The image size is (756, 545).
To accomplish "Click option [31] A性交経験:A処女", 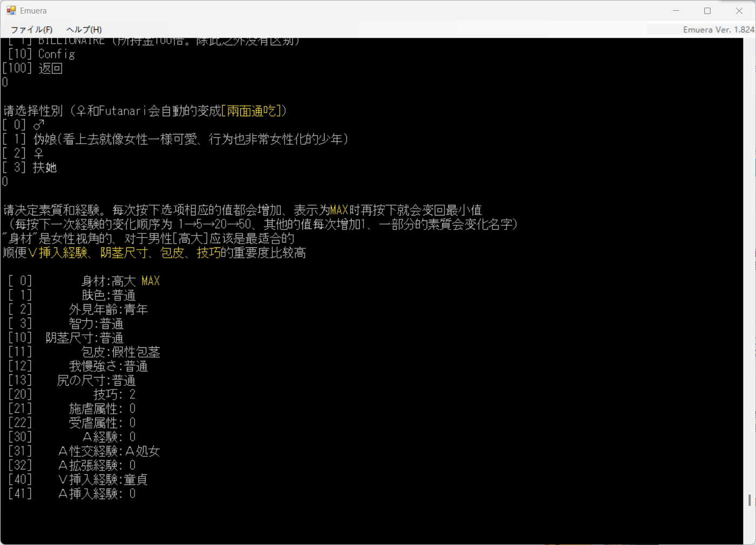I will click(84, 451).
